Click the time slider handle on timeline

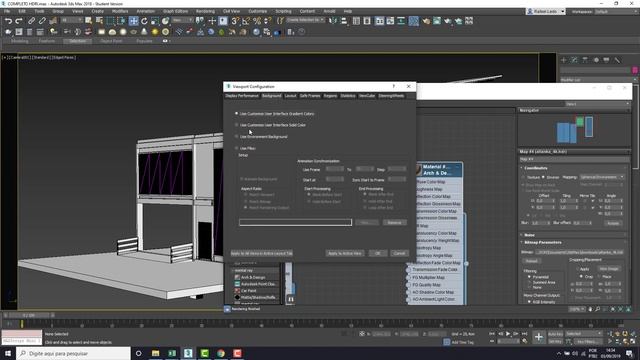click(28, 316)
